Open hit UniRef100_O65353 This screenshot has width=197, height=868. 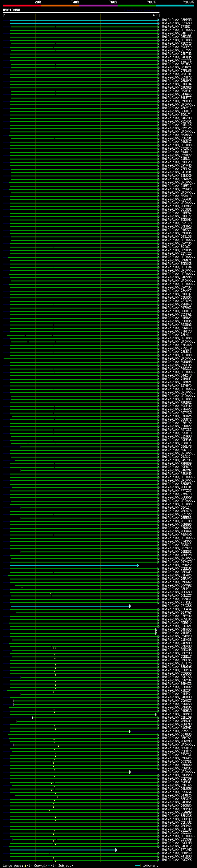[x=177, y=37]
